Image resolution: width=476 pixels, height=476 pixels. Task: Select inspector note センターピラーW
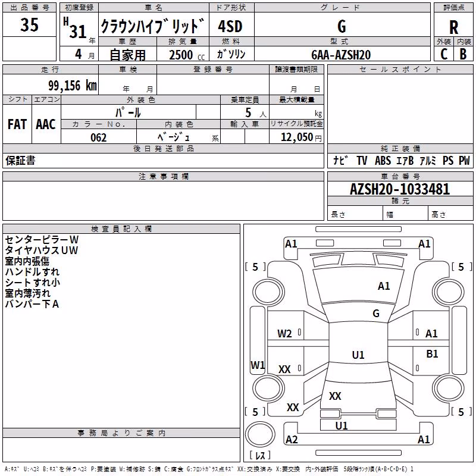tap(42, 240)
